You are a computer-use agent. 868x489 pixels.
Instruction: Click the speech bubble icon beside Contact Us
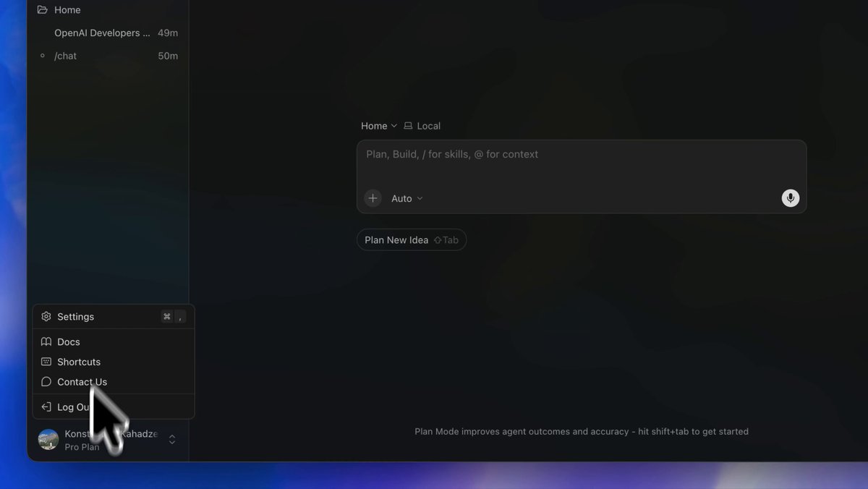pos(46,382)
